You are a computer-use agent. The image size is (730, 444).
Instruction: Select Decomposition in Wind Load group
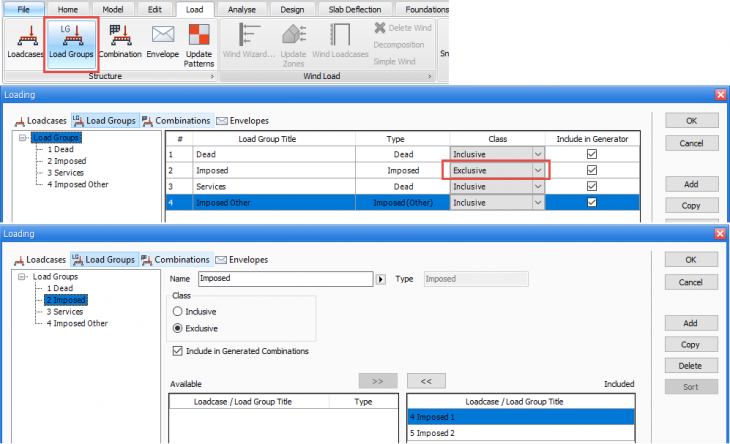[399, 45]
